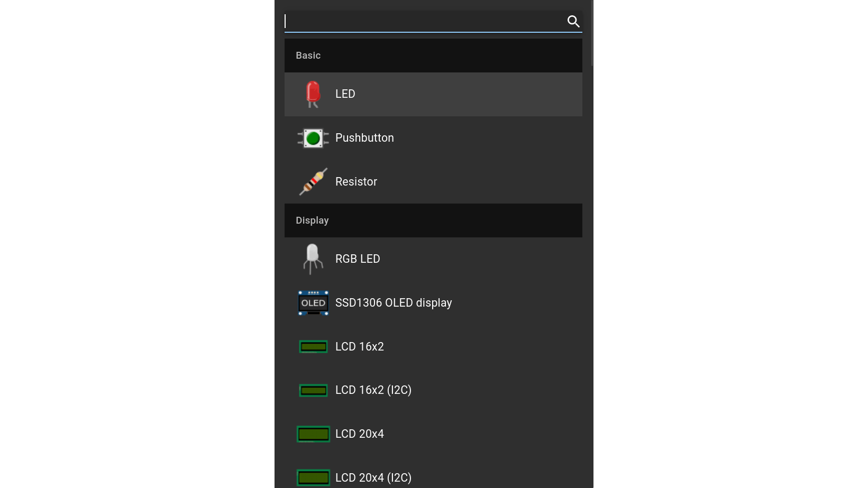This screenshot has height=488, width=868.
Task: Select the LCD 20x4 icon
Action: click(x=313, y=434)
